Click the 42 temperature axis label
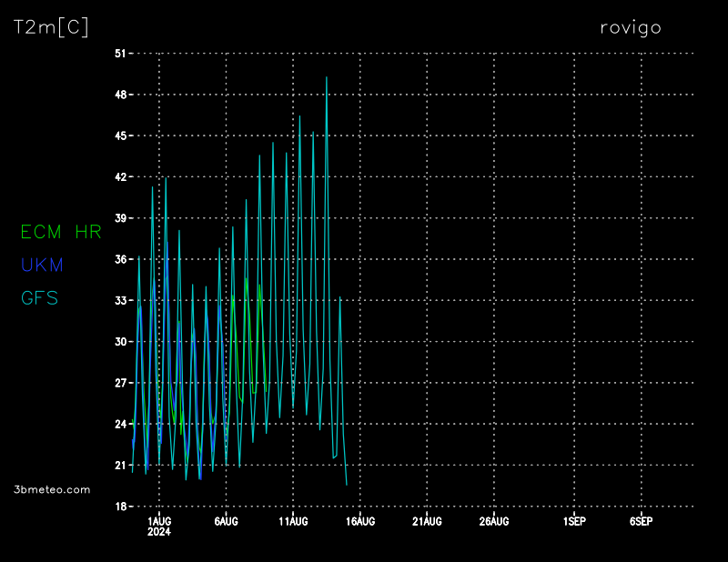 [119, 177]
